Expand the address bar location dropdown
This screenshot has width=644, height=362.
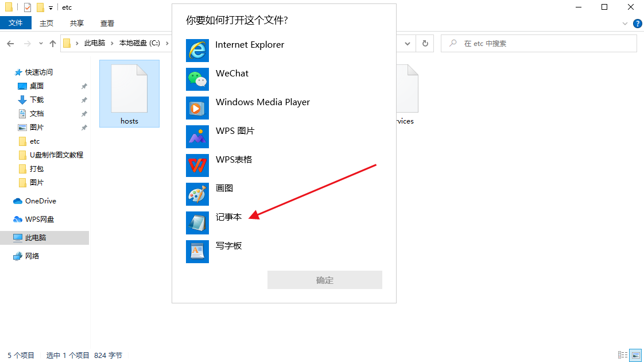pos(407,43)
